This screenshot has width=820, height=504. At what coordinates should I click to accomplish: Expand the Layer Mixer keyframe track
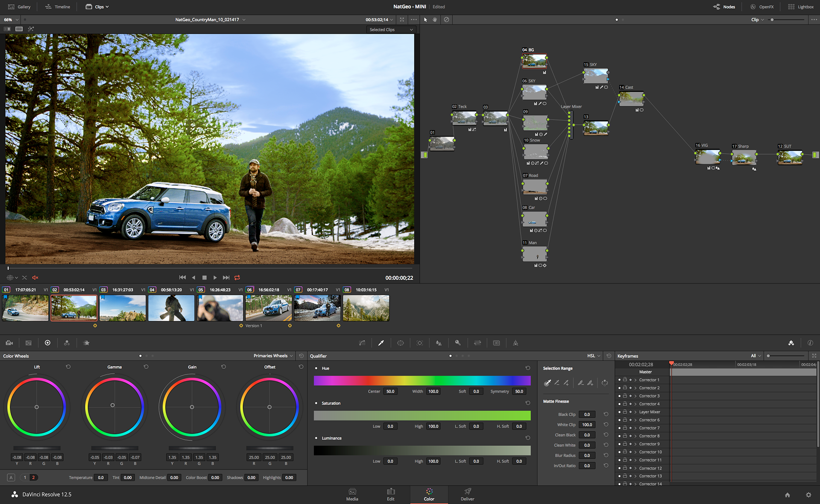[635, 412]
